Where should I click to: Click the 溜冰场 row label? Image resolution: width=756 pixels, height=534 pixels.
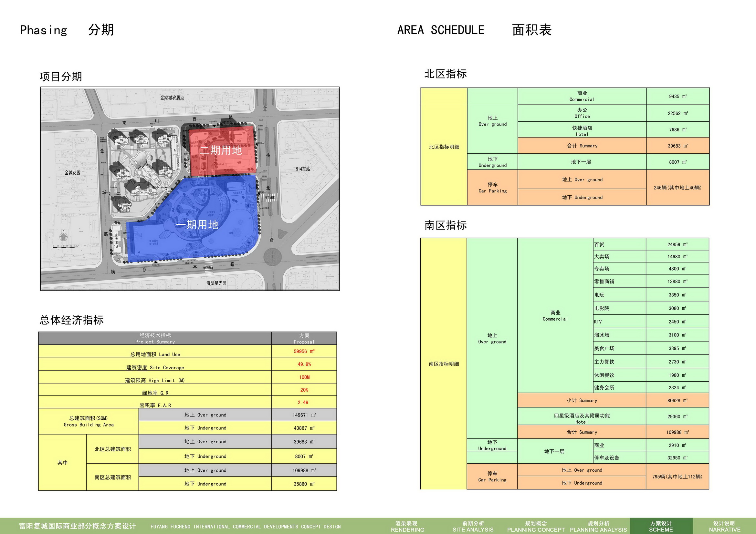point(602,335)
